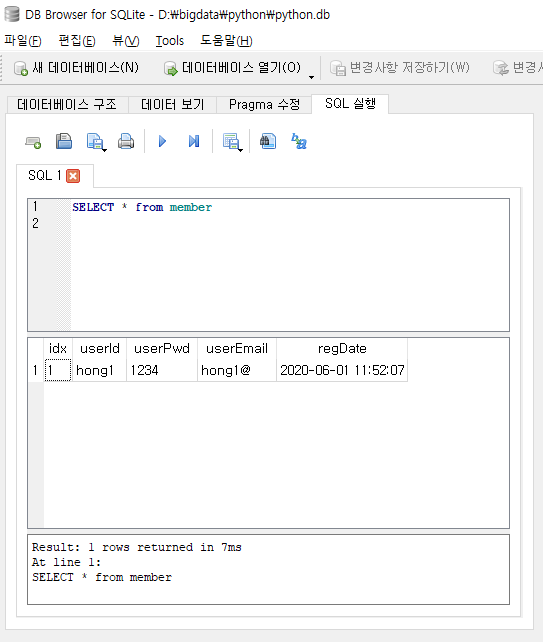Click the idx column header
This screenshot has width=543, height=642.
click(58, 348)
